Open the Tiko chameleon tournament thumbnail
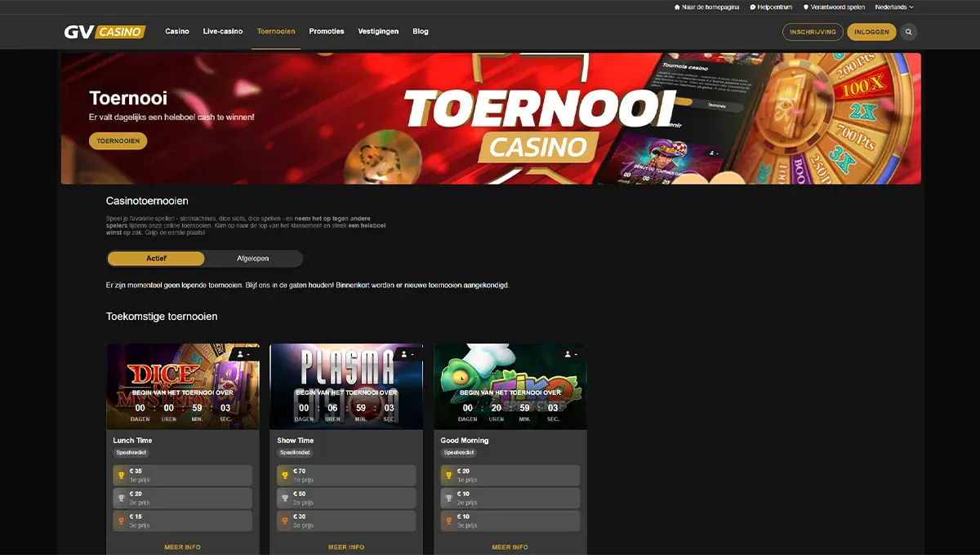Screen dimensions: 980x555 (x=510, y=387)
